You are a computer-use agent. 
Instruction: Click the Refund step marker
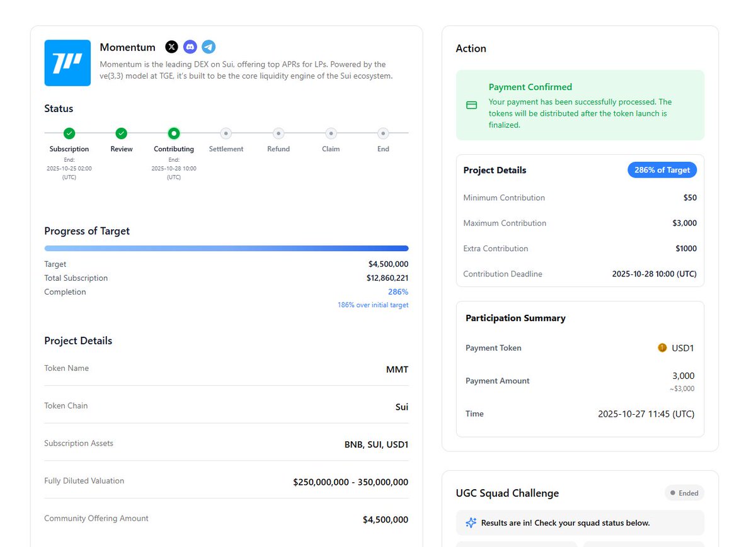coord(278,133)
